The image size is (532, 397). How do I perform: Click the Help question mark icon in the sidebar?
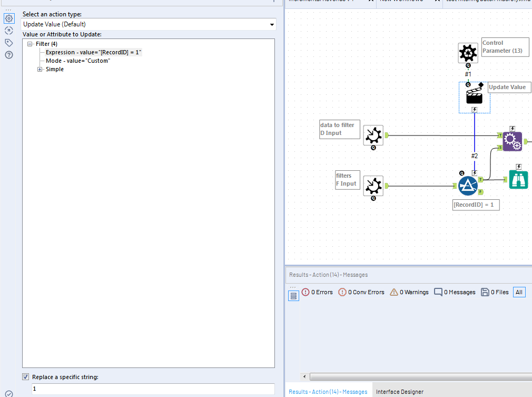[8, 54]
